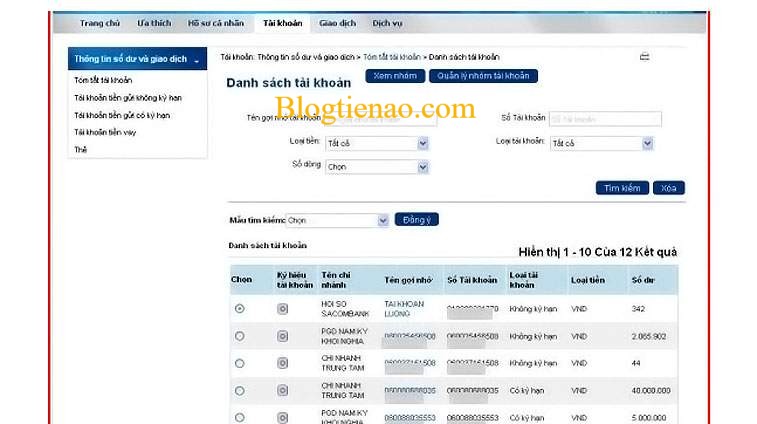Click the Tên chi nhánh column header

point(336,280)
